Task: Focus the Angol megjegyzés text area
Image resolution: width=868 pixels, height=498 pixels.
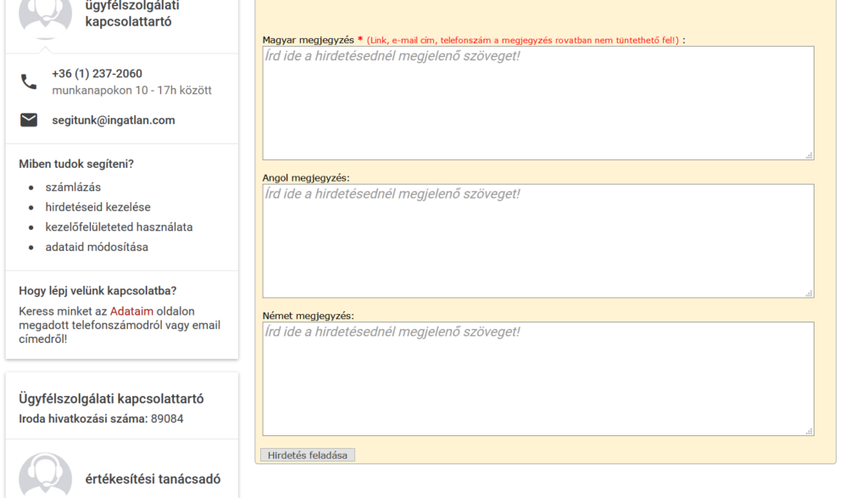Action: 537,241
